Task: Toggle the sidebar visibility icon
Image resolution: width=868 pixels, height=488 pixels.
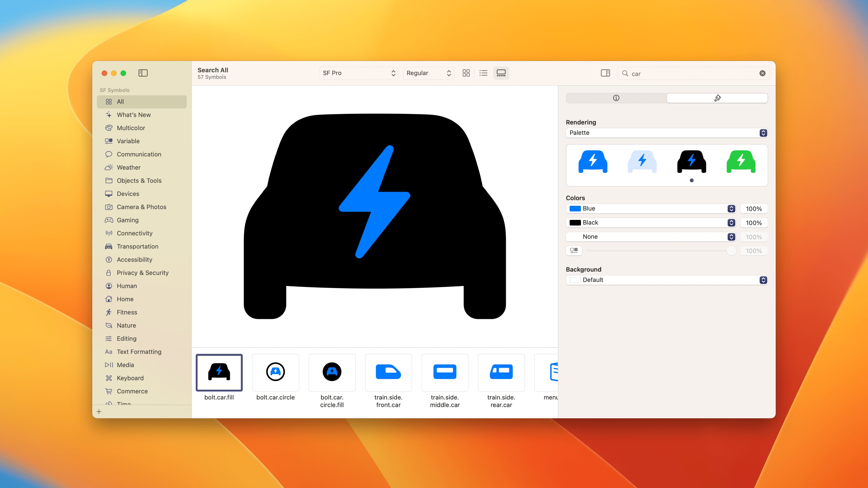Action: coord(143,73)
